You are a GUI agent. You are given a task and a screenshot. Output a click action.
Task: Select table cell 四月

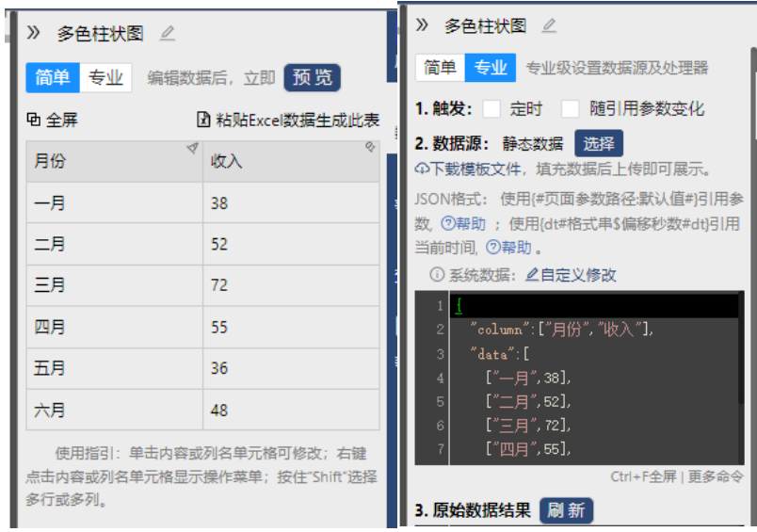(115, 327)
